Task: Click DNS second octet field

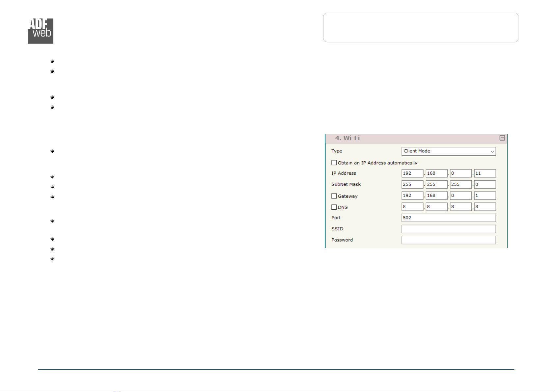Action: click(436, 207)
